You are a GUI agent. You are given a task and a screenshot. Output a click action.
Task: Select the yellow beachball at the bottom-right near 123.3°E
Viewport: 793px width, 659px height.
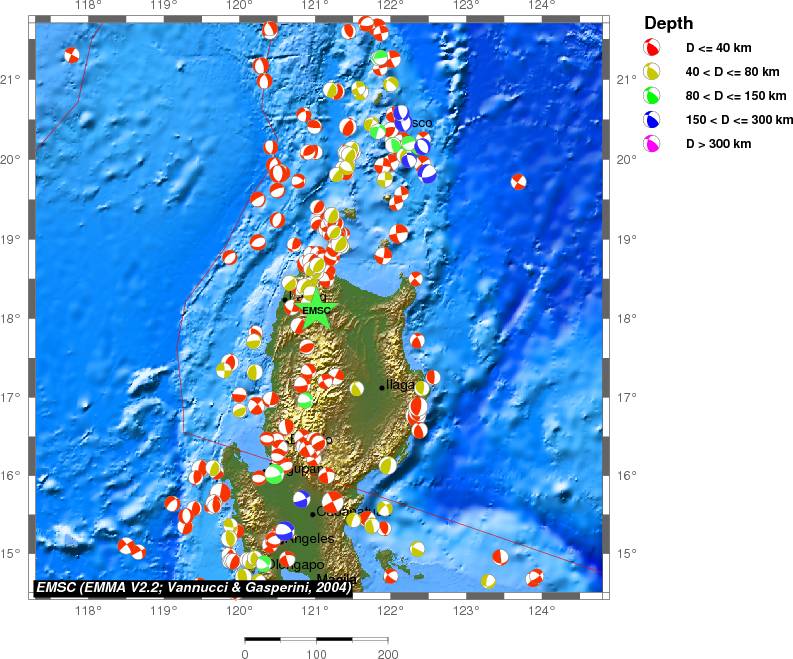[x=488, y=581]
